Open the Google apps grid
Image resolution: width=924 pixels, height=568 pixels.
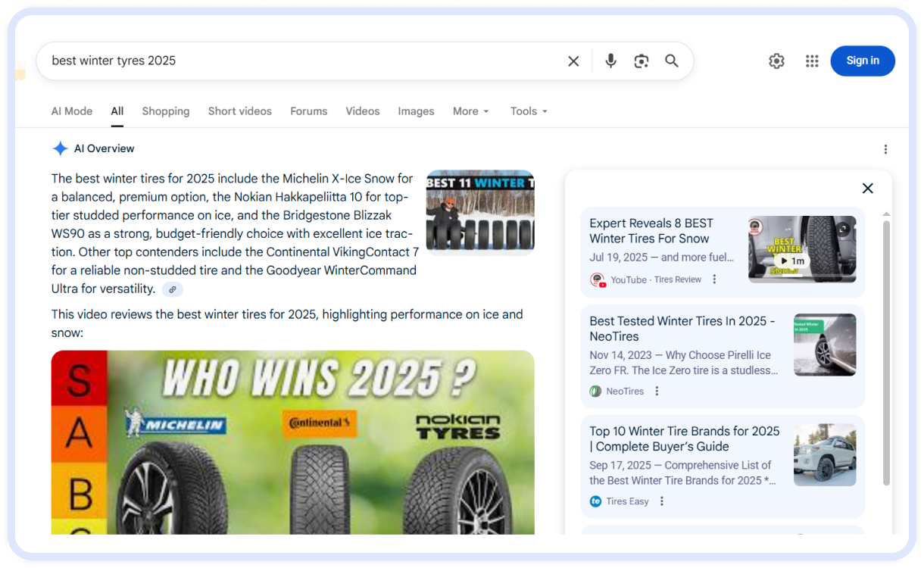click(812, 61)
